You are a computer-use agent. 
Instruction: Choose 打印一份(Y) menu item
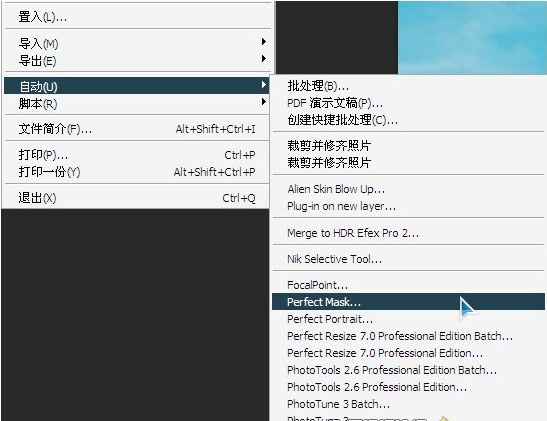point(137,172)
